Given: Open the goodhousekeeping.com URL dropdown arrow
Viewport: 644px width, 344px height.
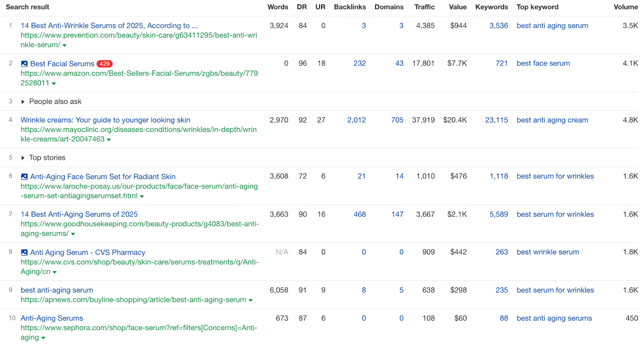Looking at the screenshot, I should 73,234.
